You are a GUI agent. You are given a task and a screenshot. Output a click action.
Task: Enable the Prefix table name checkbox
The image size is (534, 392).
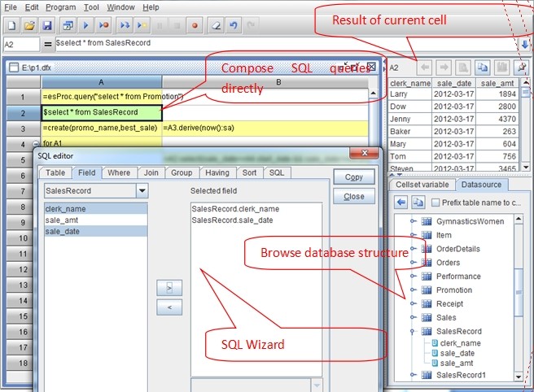436,203
